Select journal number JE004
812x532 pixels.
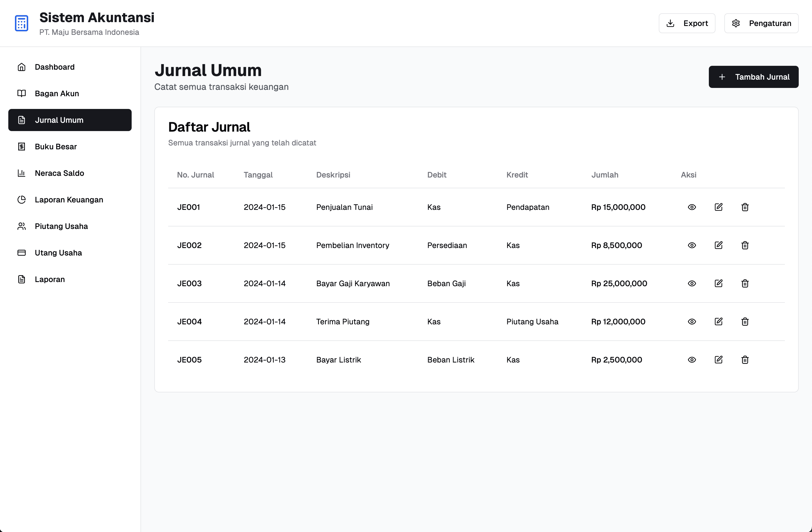[x=189, y=322]
